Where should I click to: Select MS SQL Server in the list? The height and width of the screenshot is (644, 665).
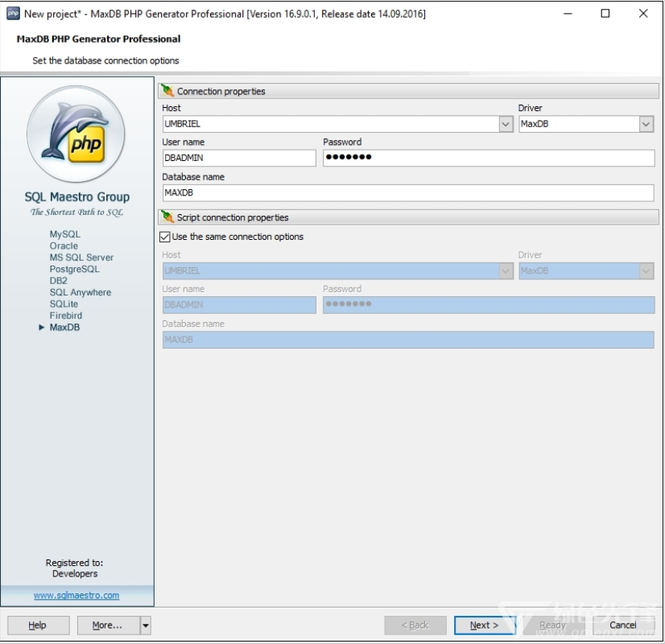[81, 258]
